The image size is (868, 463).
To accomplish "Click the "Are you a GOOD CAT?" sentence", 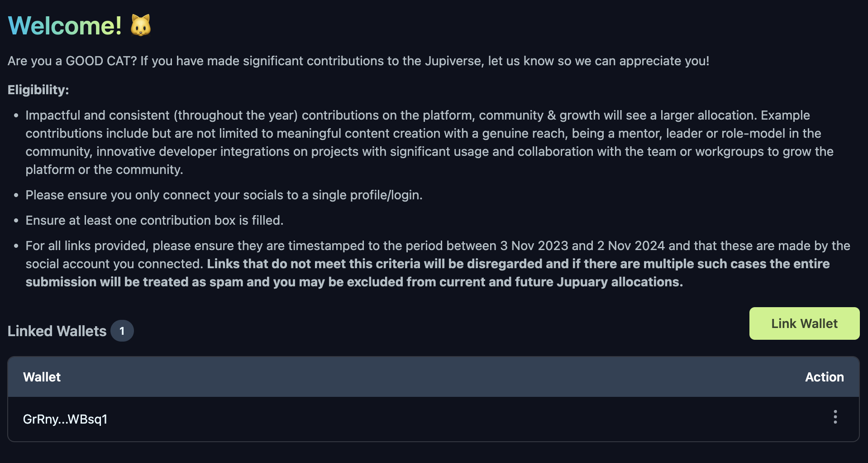I will tap(358, 61).
